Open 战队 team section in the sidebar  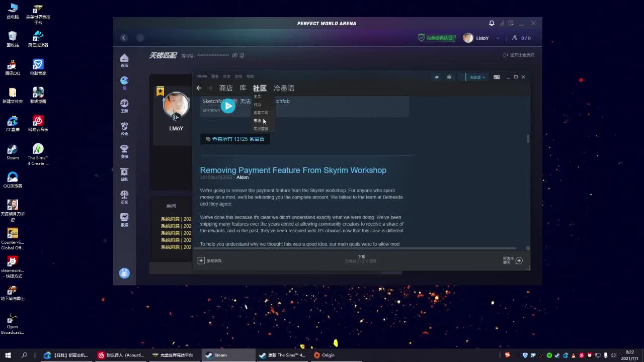click(x=124, y=174)
